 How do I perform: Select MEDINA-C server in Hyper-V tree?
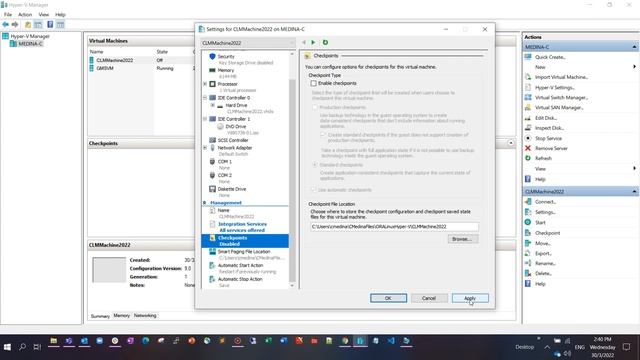pos(29,44)
